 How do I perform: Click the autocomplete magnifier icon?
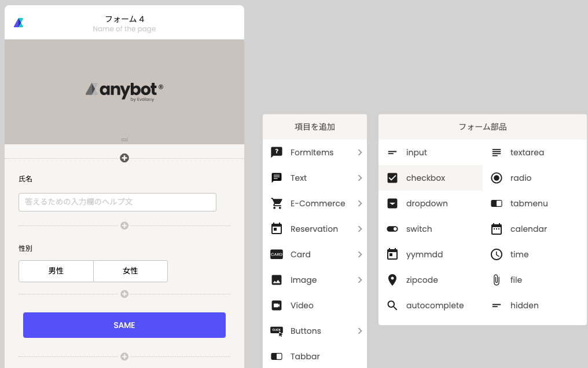coord(392,305)
